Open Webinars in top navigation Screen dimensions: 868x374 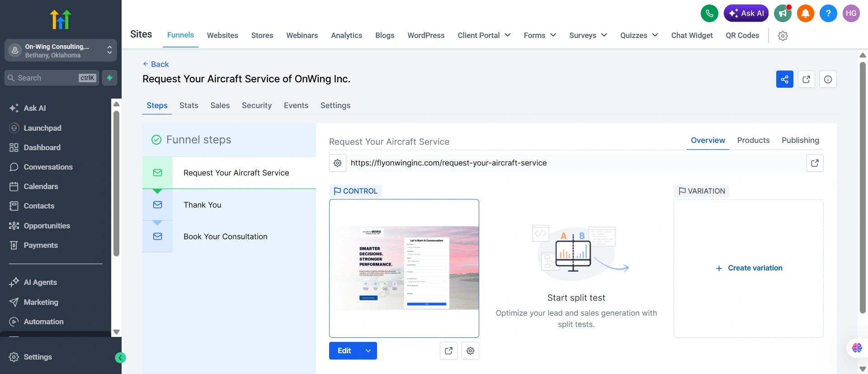click(302, 35)
